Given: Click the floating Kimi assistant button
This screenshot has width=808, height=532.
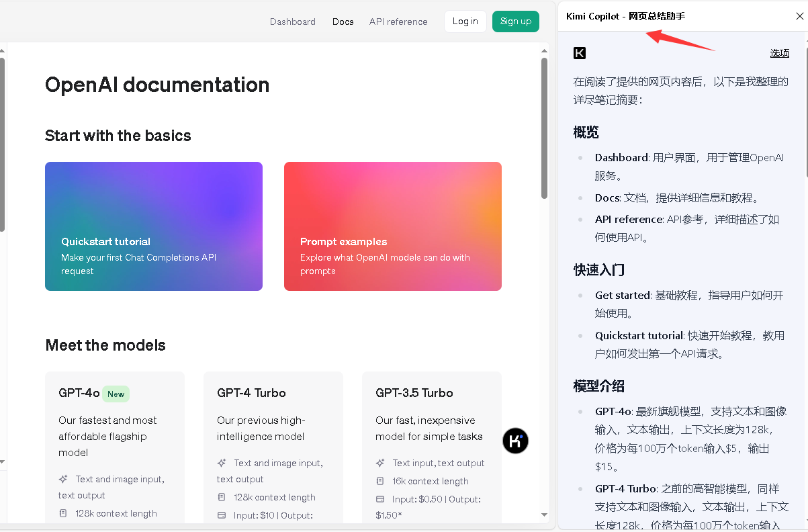Looking at the screenshot, I should (516, 441).
